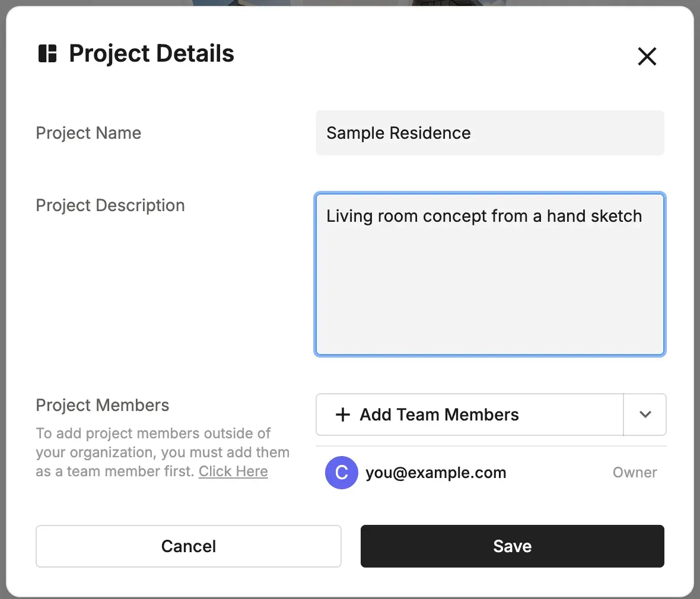Expand the team members dropdown chevron
The width and height of the screenshot is (700, 599).
tap(645, 414)
